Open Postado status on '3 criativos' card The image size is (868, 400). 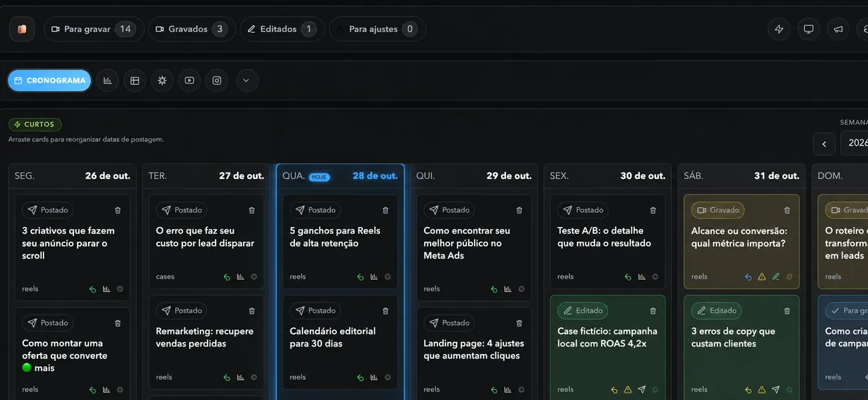(x=47, y=210)
